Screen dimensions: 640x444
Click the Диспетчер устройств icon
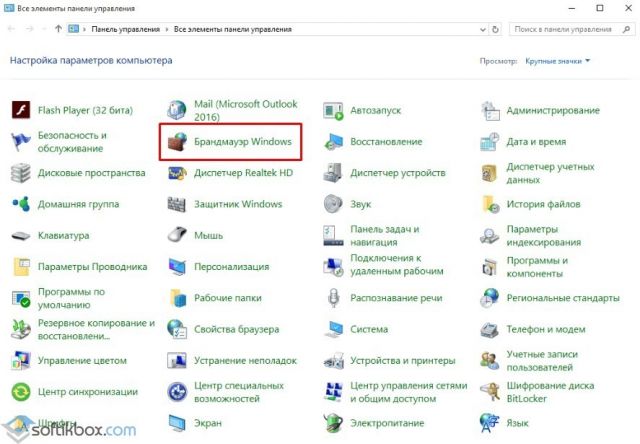click(x=333, y=173)
